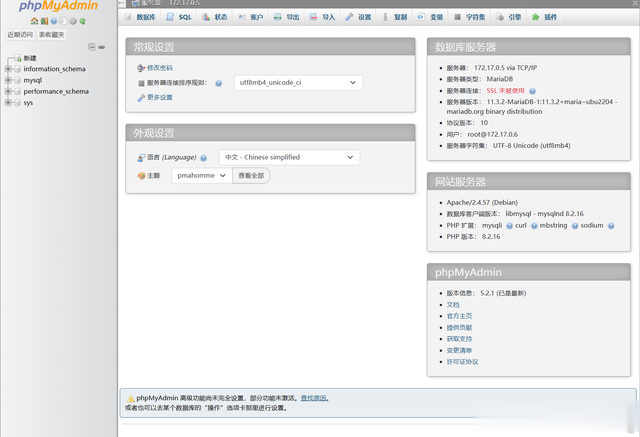Click the red SSL 未被使用 text
Image resolution: width=640 pixels, height=437 pixels.
click(505, 91)
